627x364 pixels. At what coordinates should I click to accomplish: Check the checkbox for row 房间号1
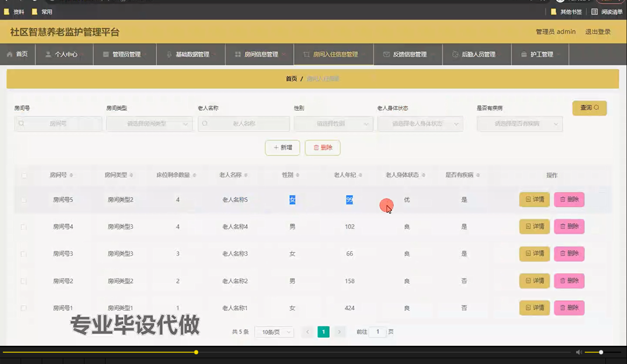24,308
